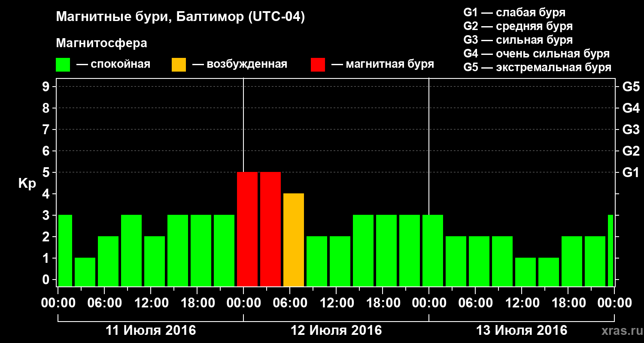This screenshot has width=644, height=343.
Task: Click the last narrow green bar at right edge
Action: click(x=611, y=250)
